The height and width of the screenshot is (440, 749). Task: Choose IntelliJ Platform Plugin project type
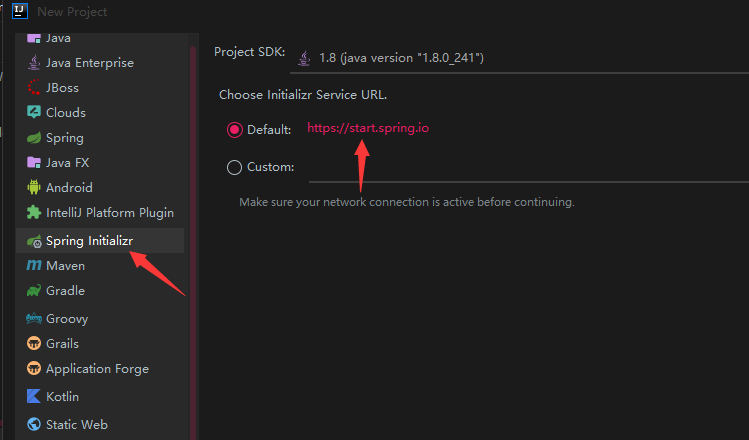(x=110, y=212)
